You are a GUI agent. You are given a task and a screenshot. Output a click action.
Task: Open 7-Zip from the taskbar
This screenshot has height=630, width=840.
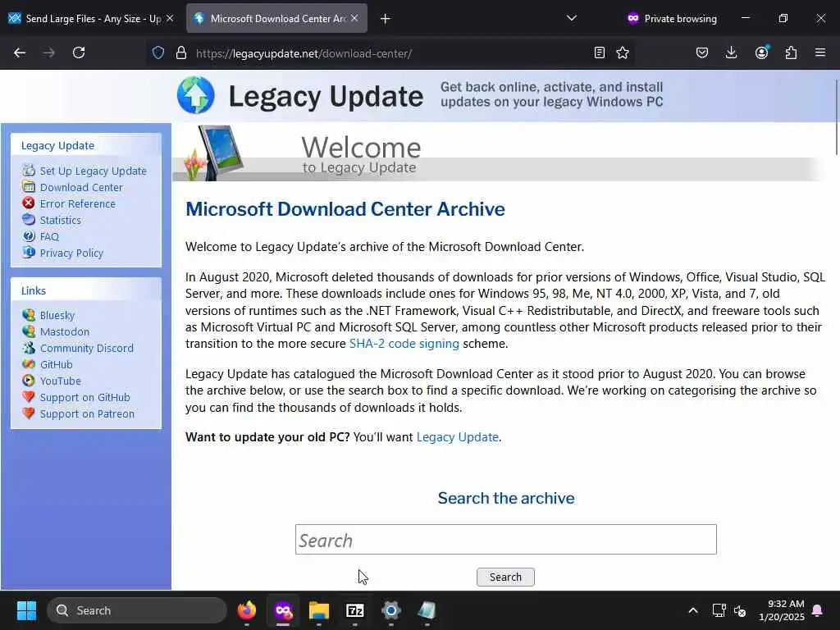point(354,610)
